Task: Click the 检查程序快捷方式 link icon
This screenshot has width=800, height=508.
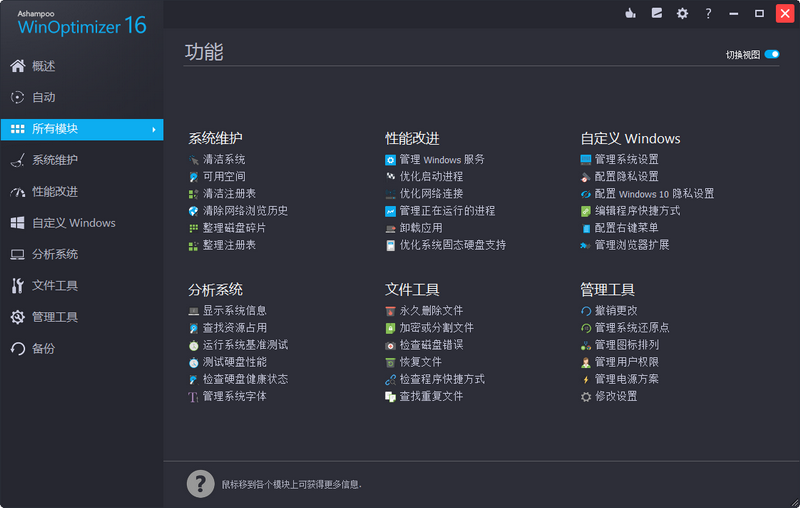Action: point(390,379)
